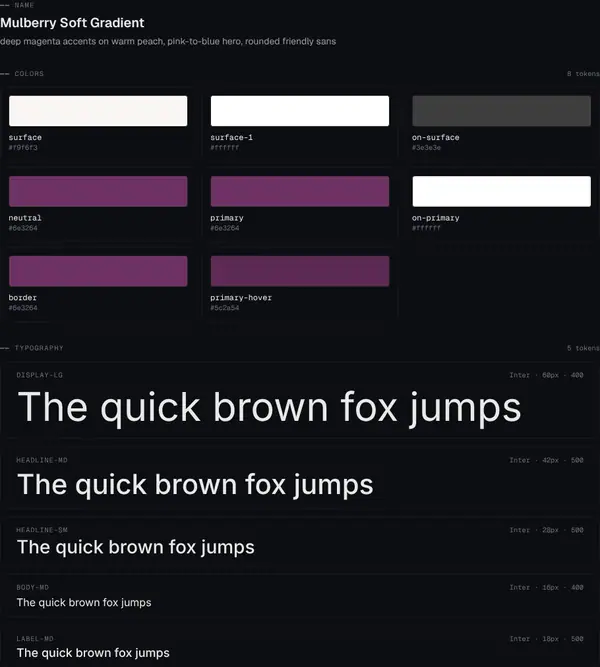Click the hex value #5c2a54
Image resolution: width=600 pixels, height=667 pixels.
click(225, 308)
